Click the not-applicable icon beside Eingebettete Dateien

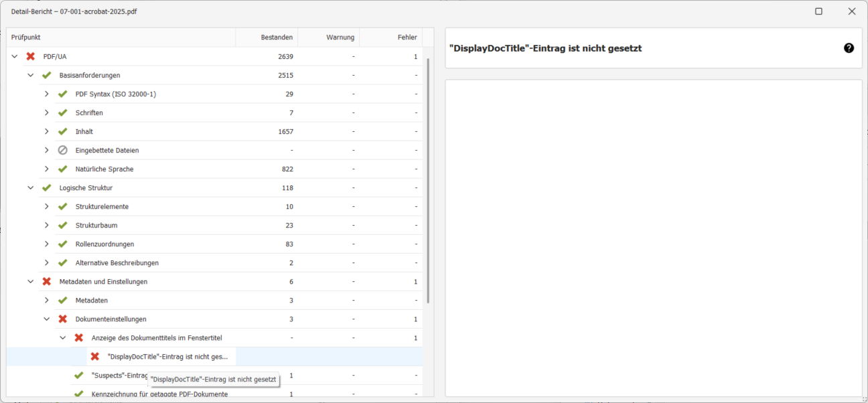(63, 151)
